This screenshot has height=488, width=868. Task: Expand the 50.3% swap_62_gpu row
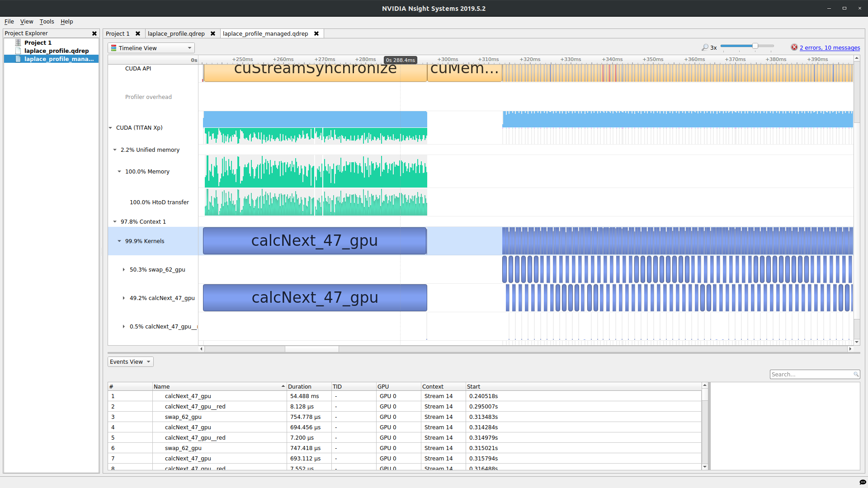pos(123,270)
